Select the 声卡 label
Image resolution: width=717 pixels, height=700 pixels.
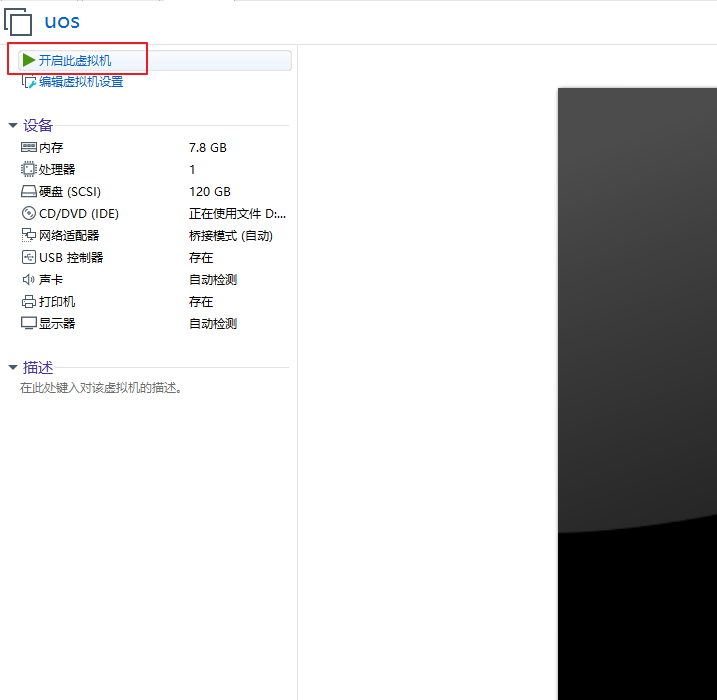click(51, 279)
